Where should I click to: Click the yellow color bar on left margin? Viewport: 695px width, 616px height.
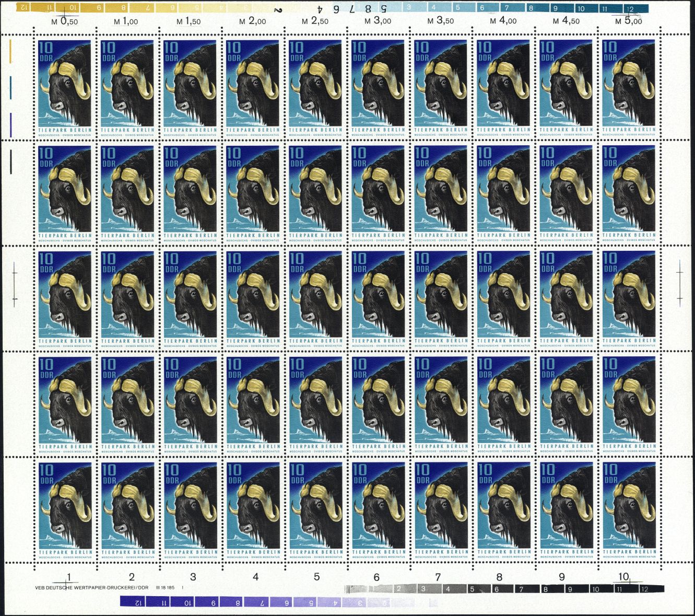(10, 51)
